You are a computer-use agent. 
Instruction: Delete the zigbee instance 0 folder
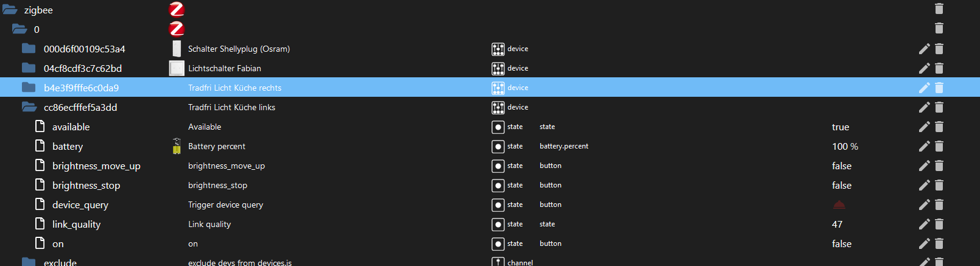coord(939,28)
